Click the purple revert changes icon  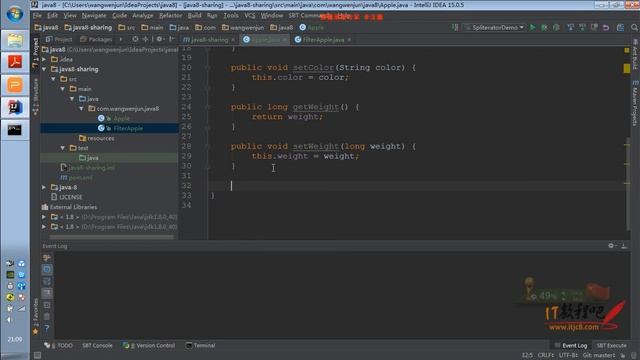pyautogui.click(x=606, y=27)
